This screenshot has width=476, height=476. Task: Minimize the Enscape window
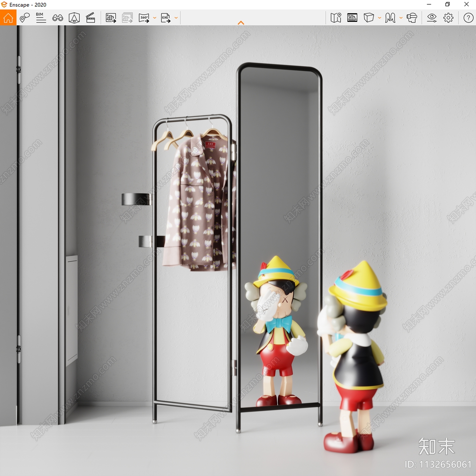pos(429,4)
